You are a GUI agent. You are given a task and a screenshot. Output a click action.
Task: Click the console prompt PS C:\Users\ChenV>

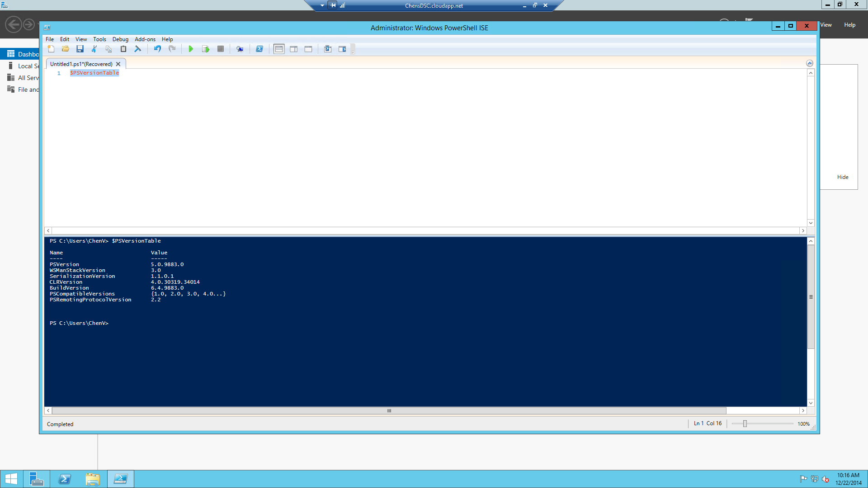[79, 323]
